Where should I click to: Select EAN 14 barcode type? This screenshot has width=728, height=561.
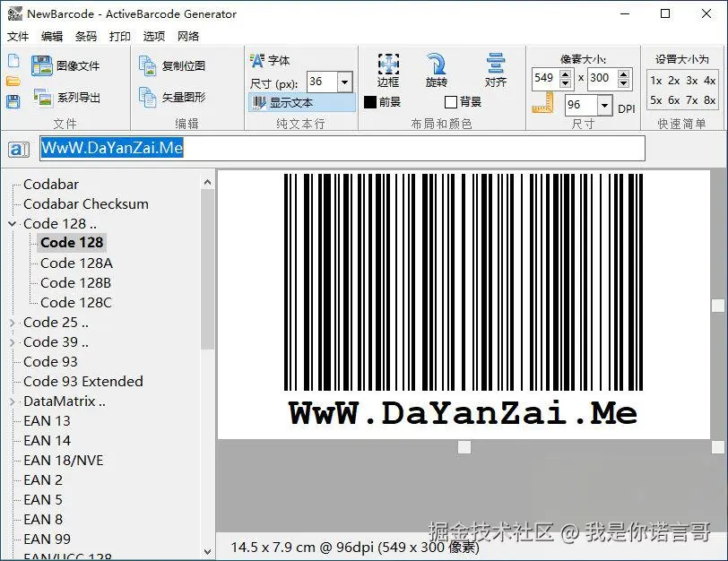tap(47, 441)
